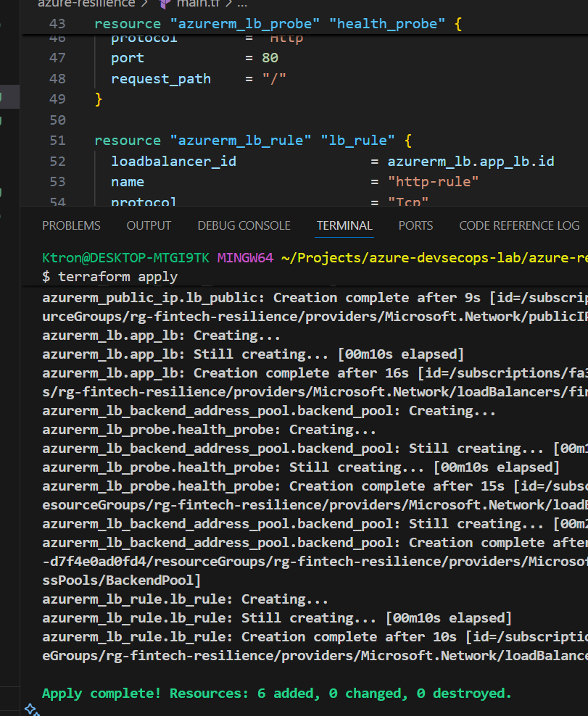Switch to the OUTPUT tab
The height and width of the screenshot is (716, 588).
(149, 225)
